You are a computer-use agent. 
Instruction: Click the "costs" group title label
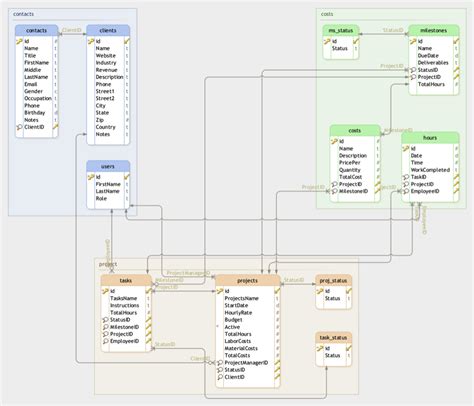[327, 14]
